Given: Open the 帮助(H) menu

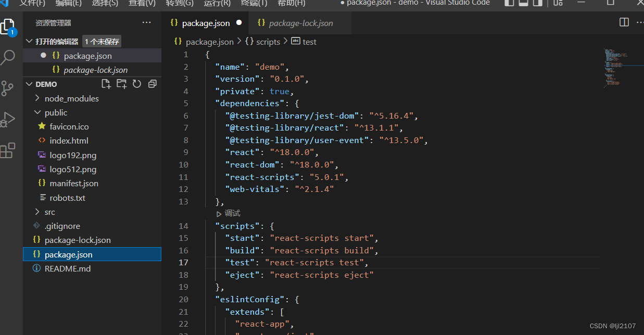Looking at the screenshot, I should [292, 3].
